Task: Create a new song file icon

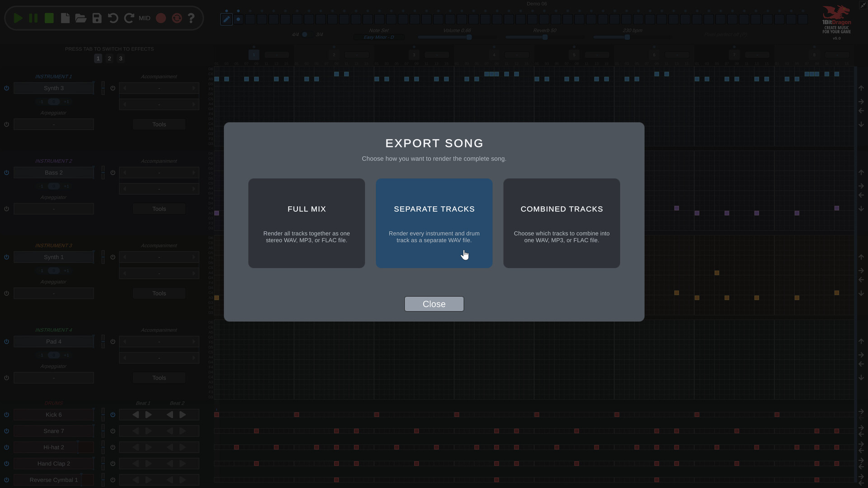Action: pyautogui.click(x=65, y=18)
